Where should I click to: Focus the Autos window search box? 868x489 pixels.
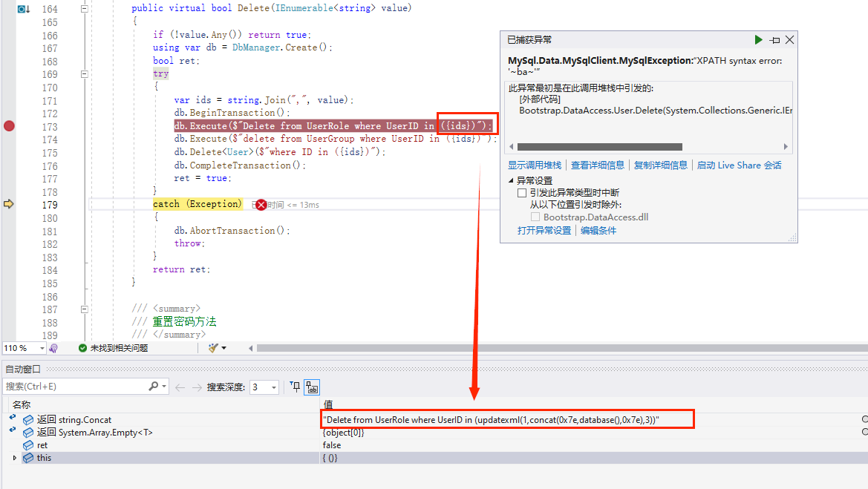pyautogui.click(x=76, y=386)
